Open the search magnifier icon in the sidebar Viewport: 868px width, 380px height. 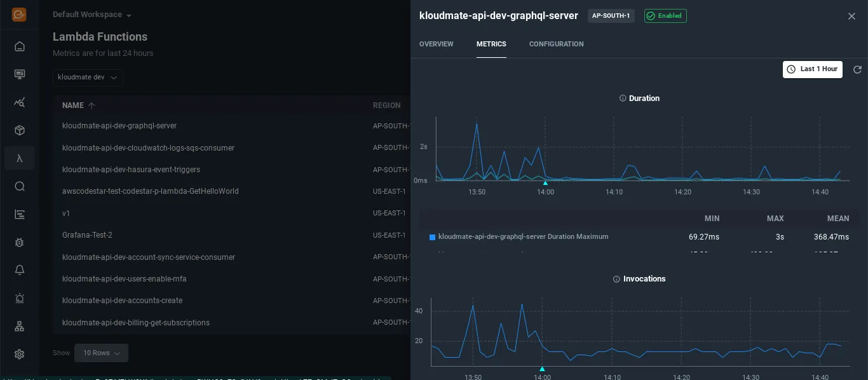point(20,186)
